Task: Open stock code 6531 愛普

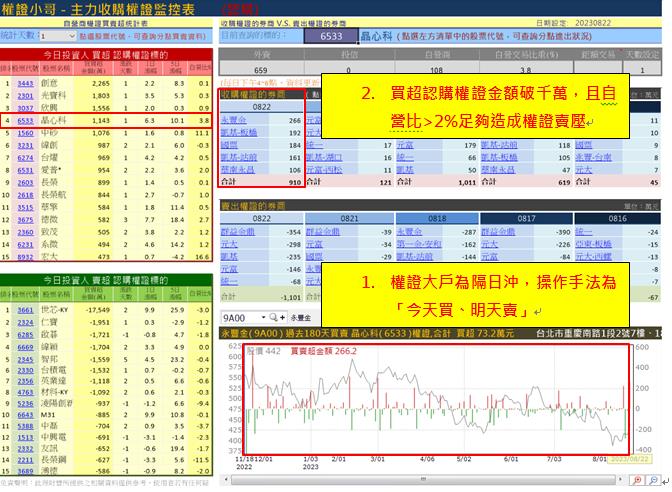Action: tap(25, 170)
